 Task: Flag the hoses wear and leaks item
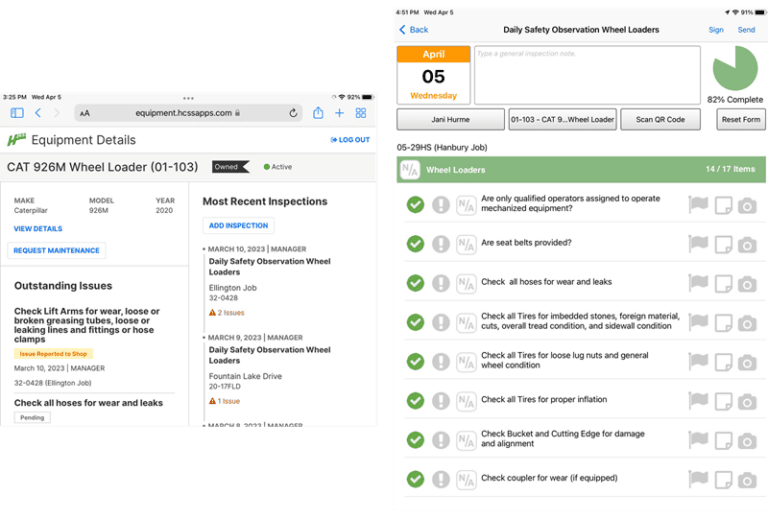tap(698, 283)
